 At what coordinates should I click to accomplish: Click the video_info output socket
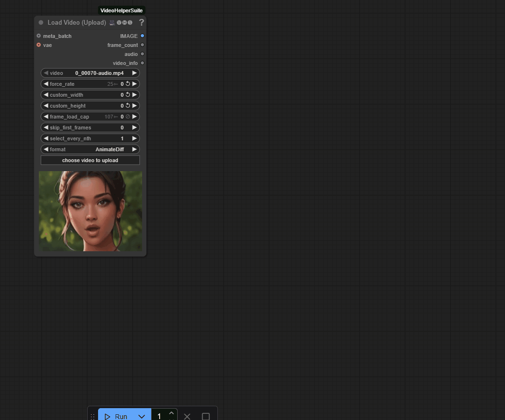142,63
